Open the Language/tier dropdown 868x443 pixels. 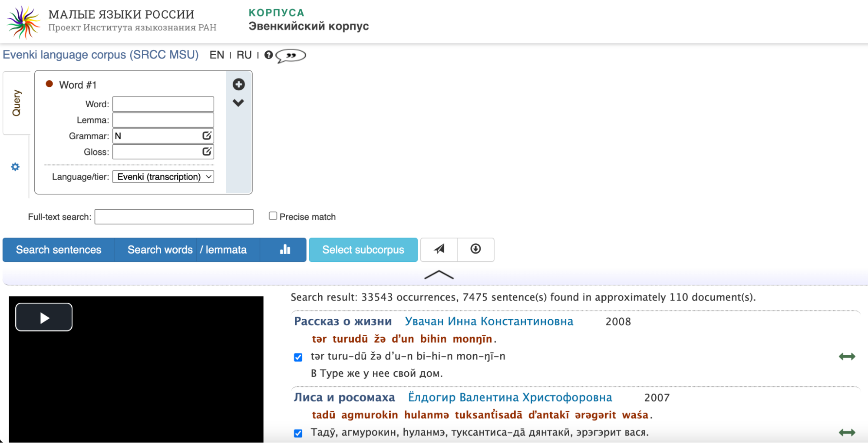point(163,176)
